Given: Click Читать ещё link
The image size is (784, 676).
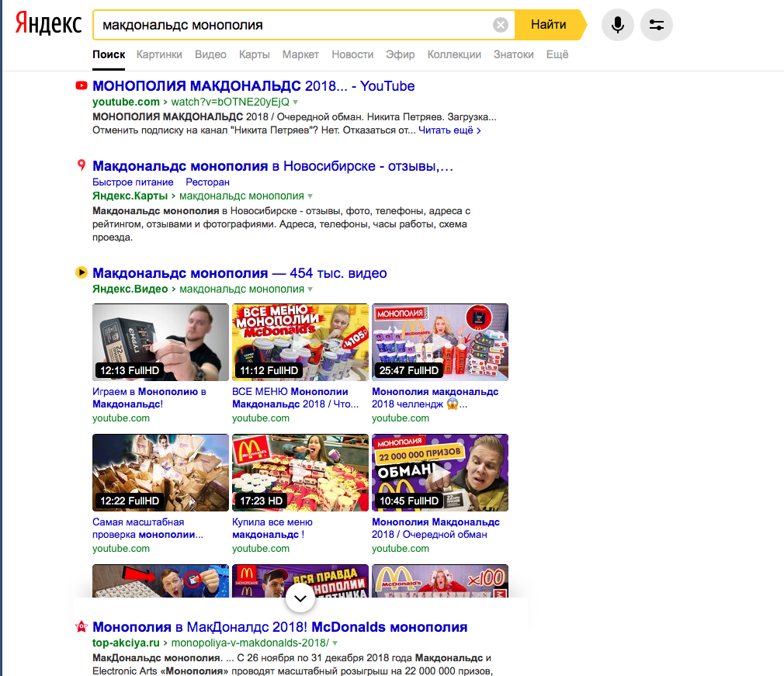Looking at the screenshot, I should (449, 130).
